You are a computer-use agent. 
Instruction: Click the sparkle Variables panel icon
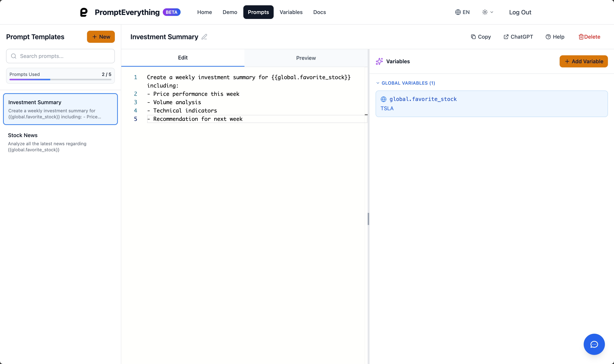(x=379, y=61)
